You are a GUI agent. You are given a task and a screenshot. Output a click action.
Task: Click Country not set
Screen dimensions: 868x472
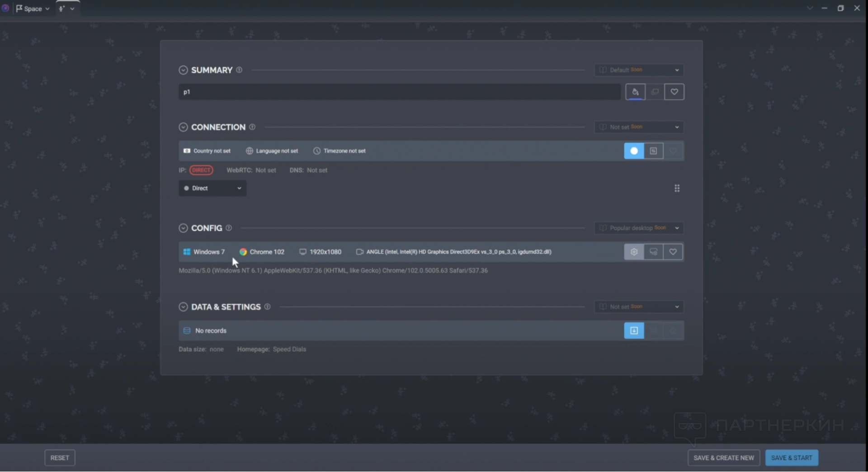coord(207,151)
